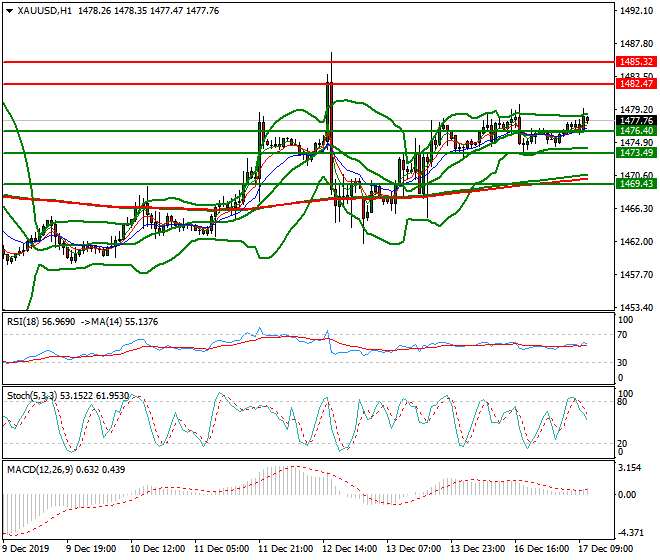The height and width of the screenshot is (560, 660).
Task: Click the XAUUSD,H1 symbol title text
Action: 45,11
